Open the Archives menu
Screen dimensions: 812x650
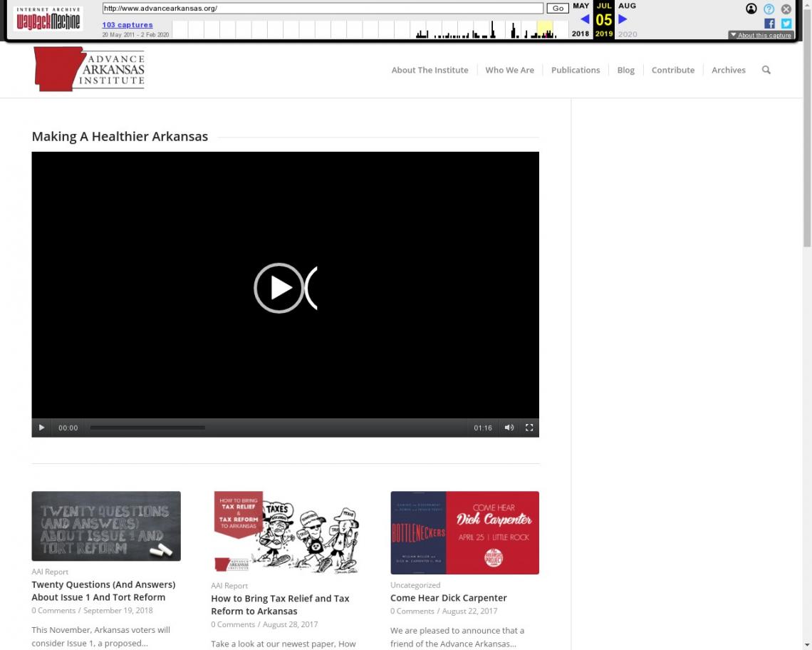click(729, 70)
